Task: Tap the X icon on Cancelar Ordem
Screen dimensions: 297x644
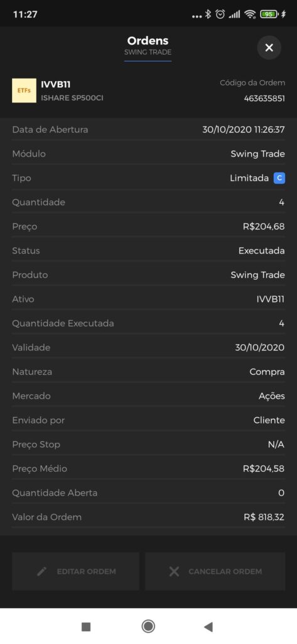Action: pyautogui.click(x=174, y=571)
